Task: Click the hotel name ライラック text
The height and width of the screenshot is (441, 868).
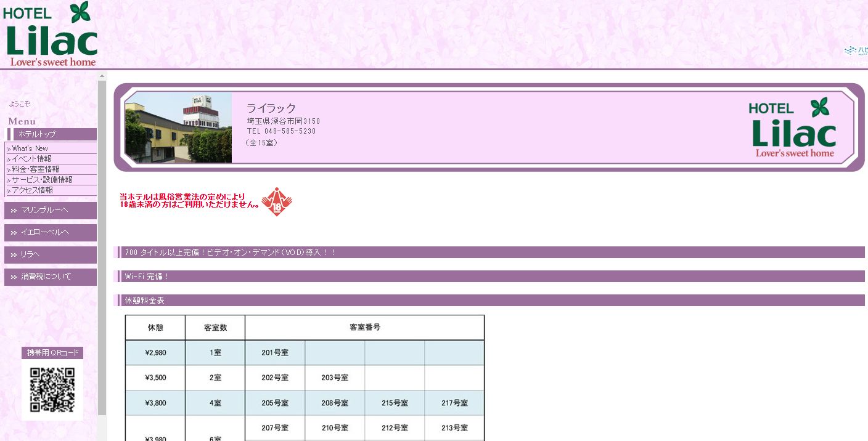Action: 271,108
